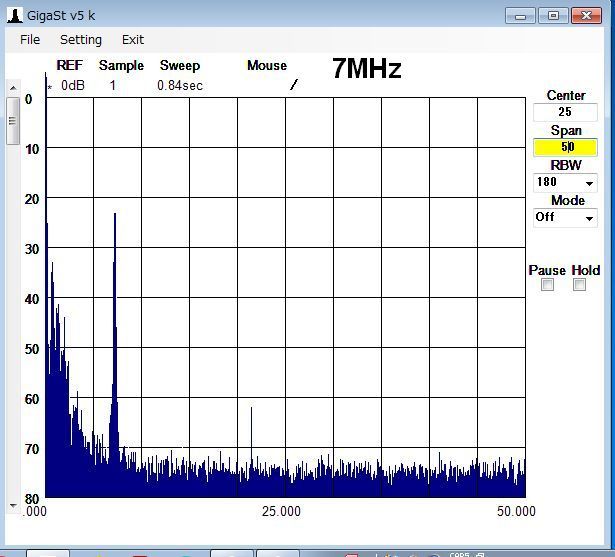Open the Setting menu
The height and width of the screenshot is (557, 615).
pyautogui.click(x=80, y=40)
